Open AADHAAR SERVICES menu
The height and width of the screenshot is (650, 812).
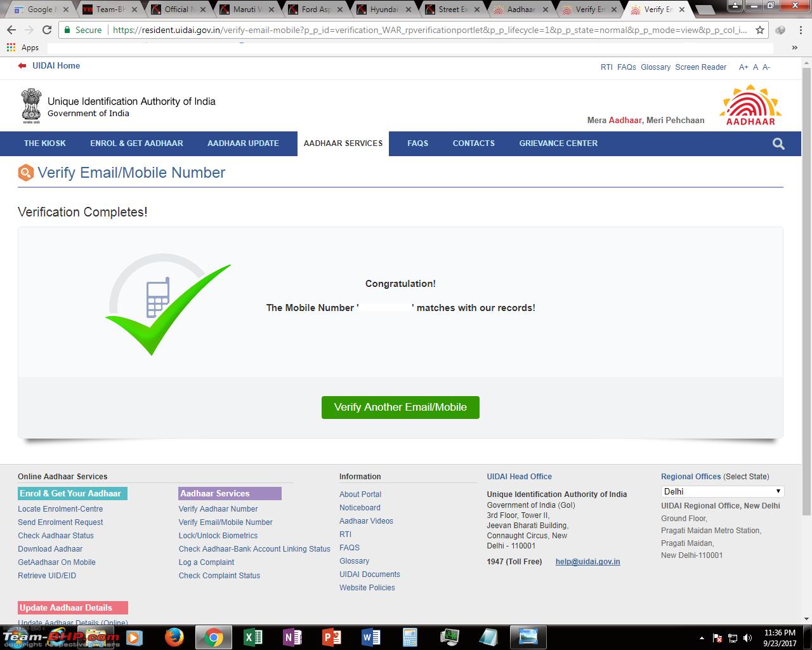(343, 143)
